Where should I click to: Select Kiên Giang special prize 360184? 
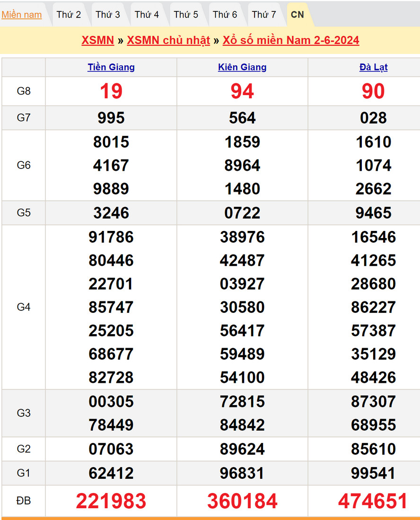(x=242, y=501)
